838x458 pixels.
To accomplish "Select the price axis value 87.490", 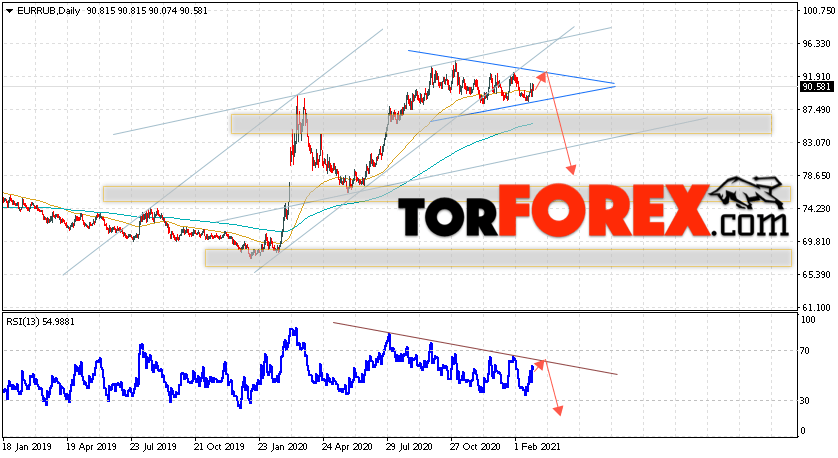I will point(816,110).
